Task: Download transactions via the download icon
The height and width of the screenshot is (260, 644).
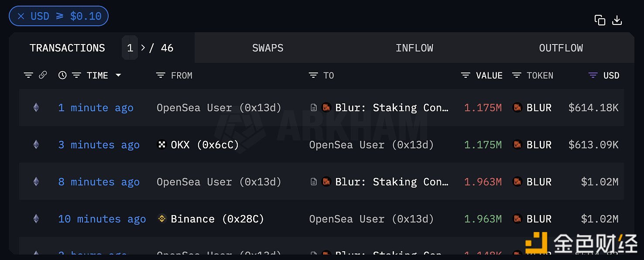Action: [x=617, y=20]
